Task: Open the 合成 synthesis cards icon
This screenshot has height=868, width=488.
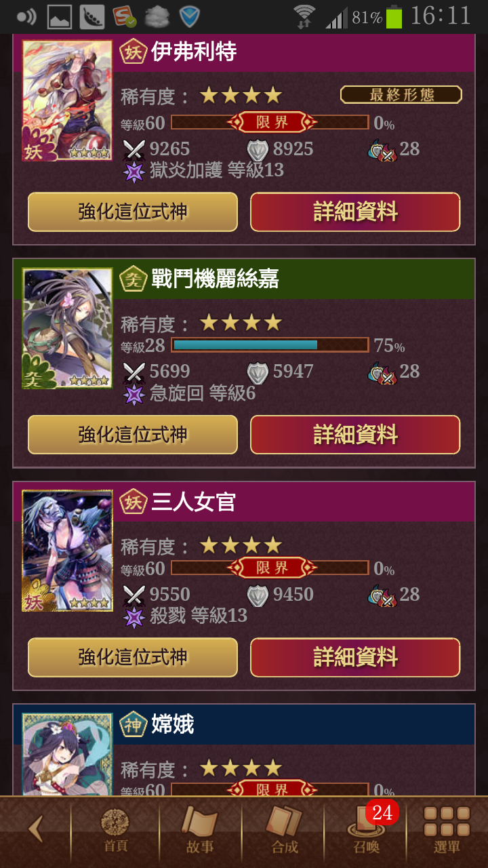Action: click(284, 831)
